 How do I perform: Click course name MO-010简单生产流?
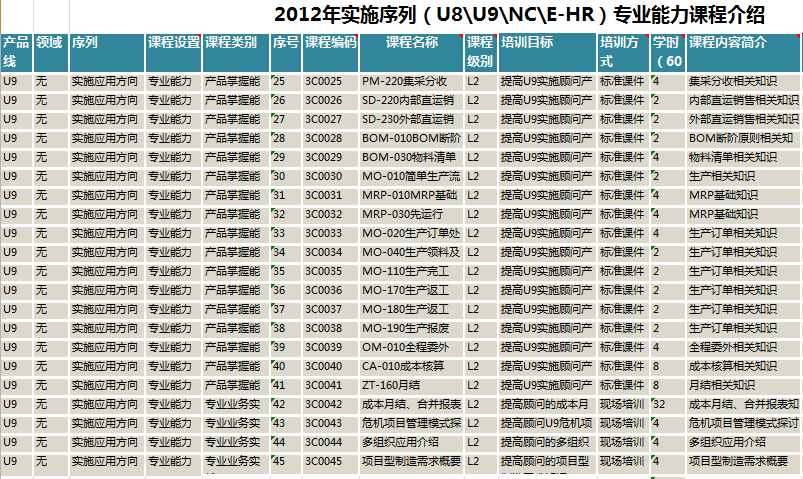(411, 176)
